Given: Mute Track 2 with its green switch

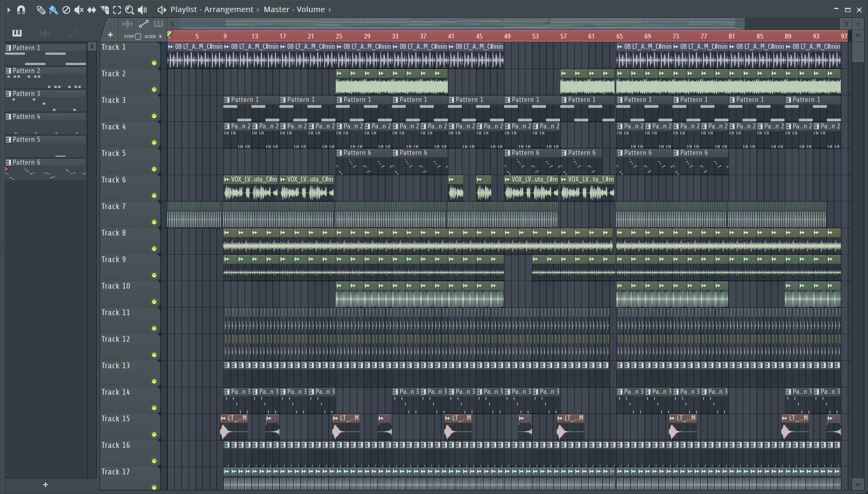Looking at the screenshot, I should tap(154, 89).
